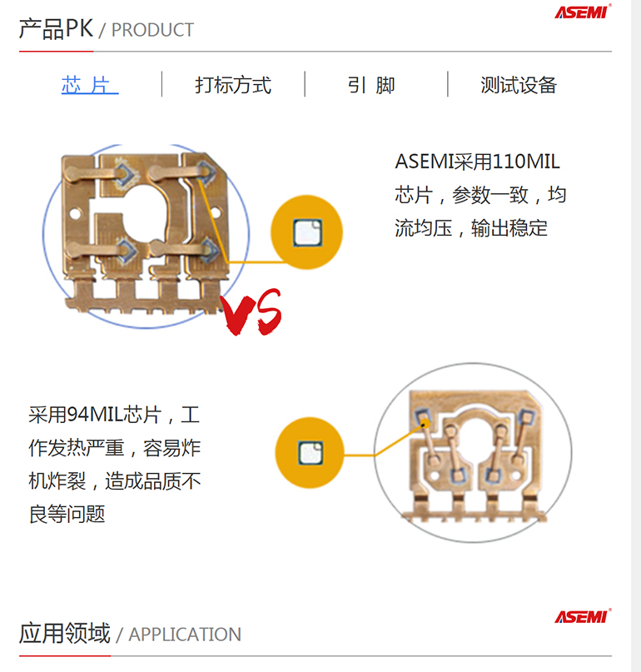This screenshot has width=641, height=672.
Task: Click the 产品PK / PRODUCT heading
Action: [107, 29]
